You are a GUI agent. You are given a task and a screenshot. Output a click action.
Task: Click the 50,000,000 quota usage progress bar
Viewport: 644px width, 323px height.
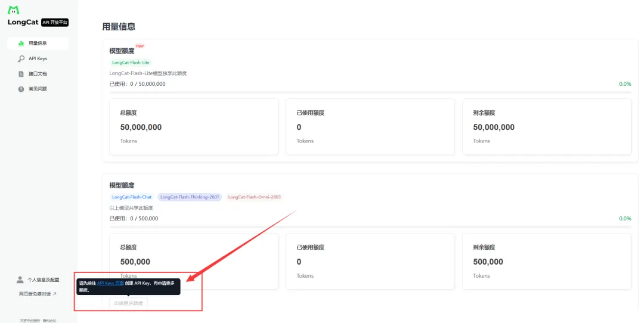370,92
